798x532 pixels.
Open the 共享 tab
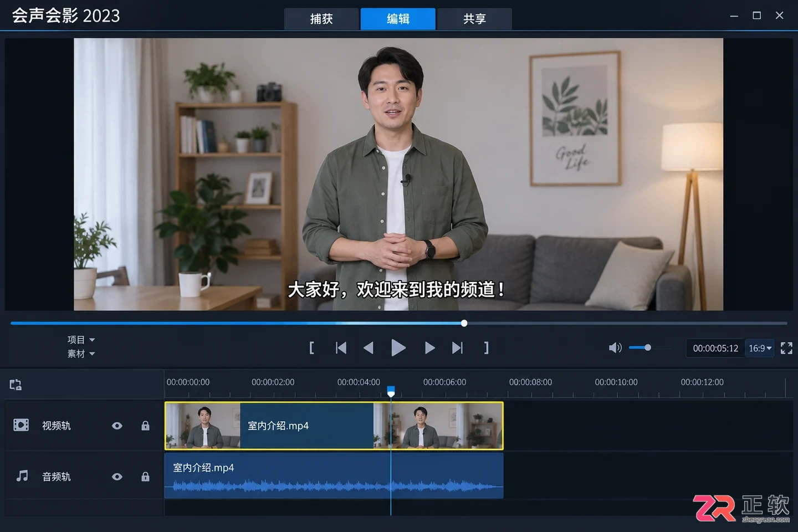pos(474,19)
